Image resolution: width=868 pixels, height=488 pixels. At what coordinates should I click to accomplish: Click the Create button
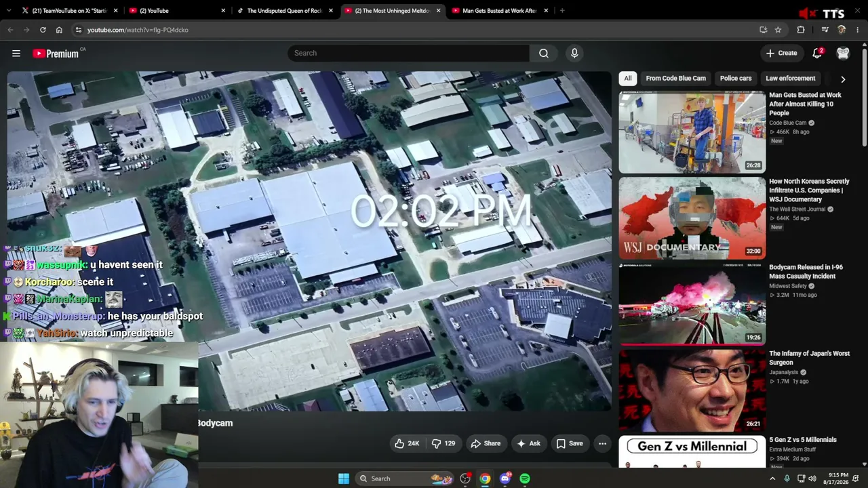pos(781,53)
